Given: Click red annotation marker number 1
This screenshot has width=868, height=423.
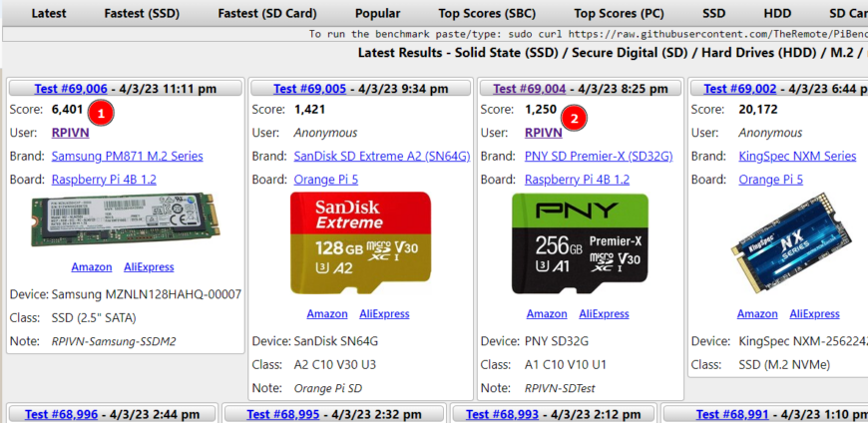Looking at the screenshot, I should [102, 111].
